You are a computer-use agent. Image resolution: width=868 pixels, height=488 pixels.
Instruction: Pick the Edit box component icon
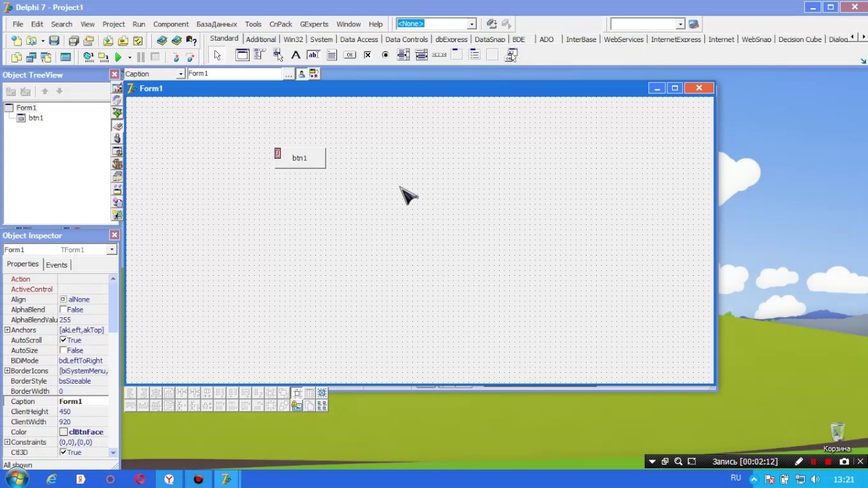pyautogui.click(x=313, y=56)
